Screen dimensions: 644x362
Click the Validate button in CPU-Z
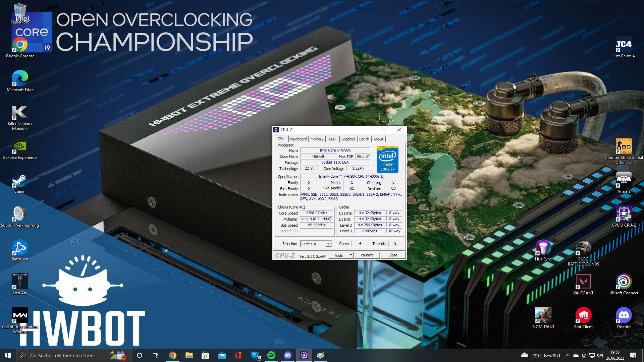pos(367,255)
